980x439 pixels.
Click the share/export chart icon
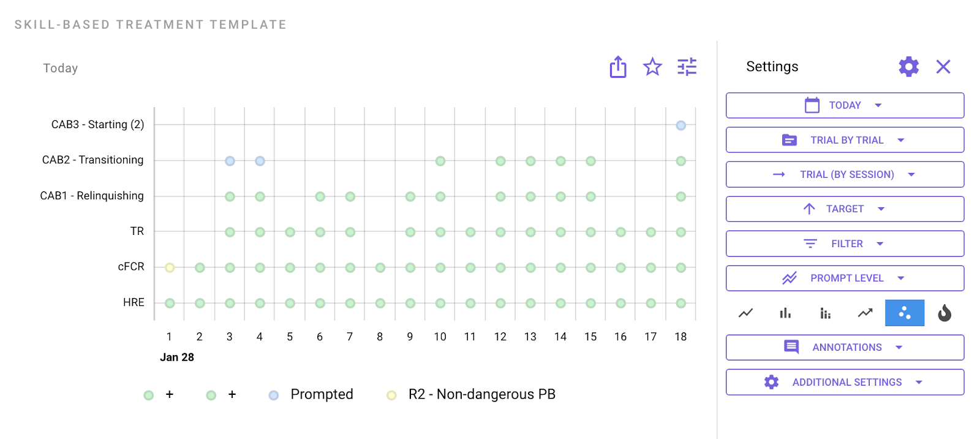[x=618, y=67]
